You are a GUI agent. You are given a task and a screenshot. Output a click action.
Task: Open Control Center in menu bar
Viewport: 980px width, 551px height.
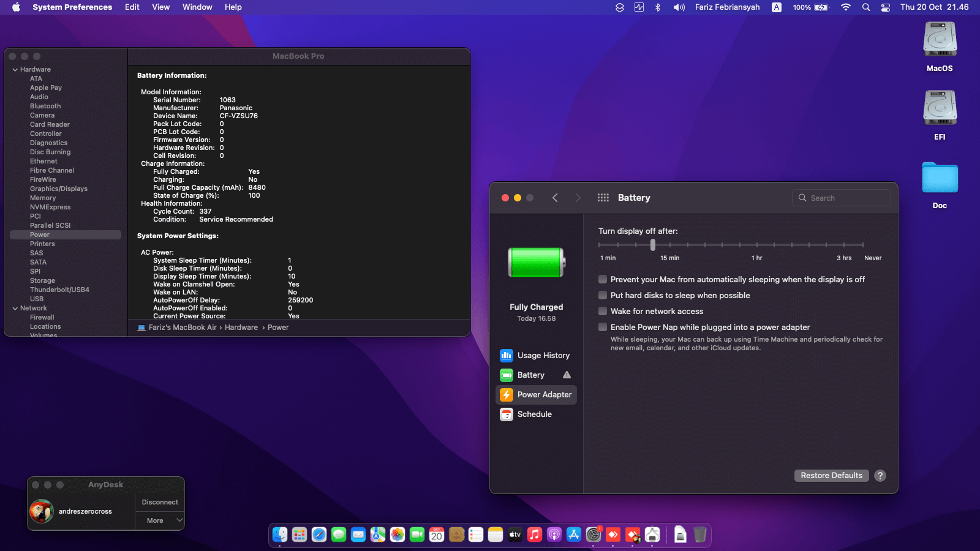pyautogui.click(x=885, y=7)
